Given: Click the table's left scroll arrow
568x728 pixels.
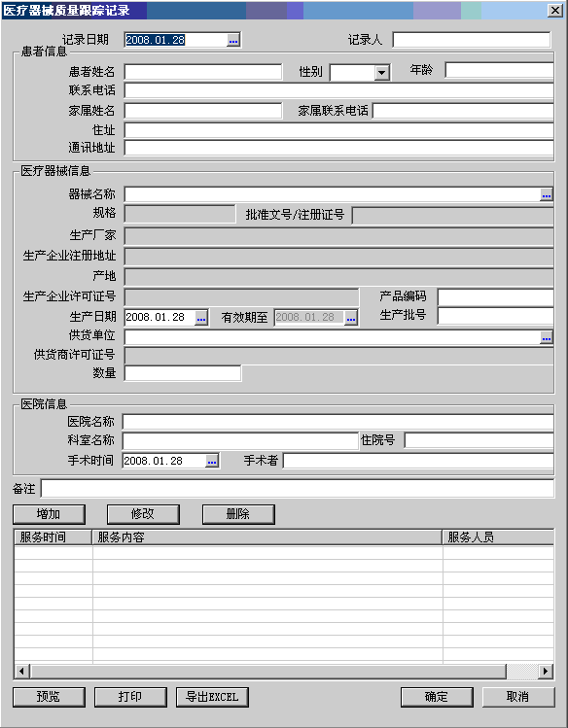Looking at the screenshot, I should point(21,671).
